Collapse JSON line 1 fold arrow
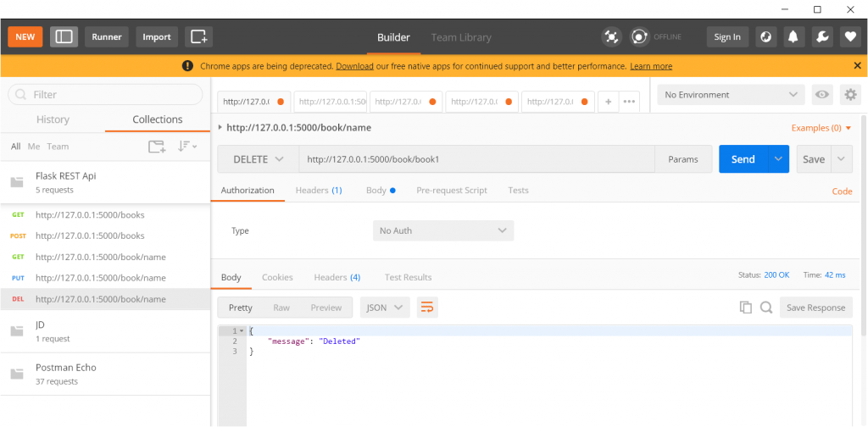 [x=242, y=330]
